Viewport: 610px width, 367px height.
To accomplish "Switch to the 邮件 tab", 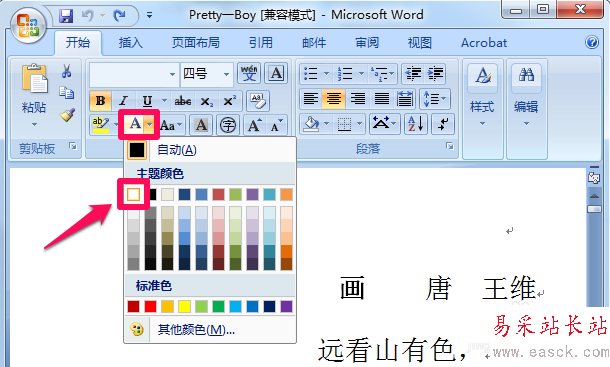I will (x=314, y=42).
